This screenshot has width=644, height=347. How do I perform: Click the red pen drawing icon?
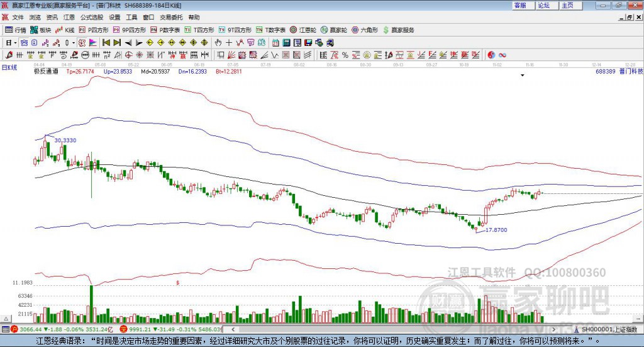tap(9, 55)
